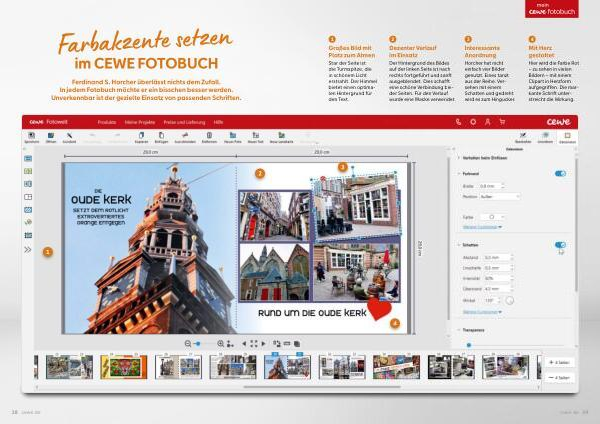
Task: Click the horizontal scrollbar under thumbnails
Action: coord(322,387)
